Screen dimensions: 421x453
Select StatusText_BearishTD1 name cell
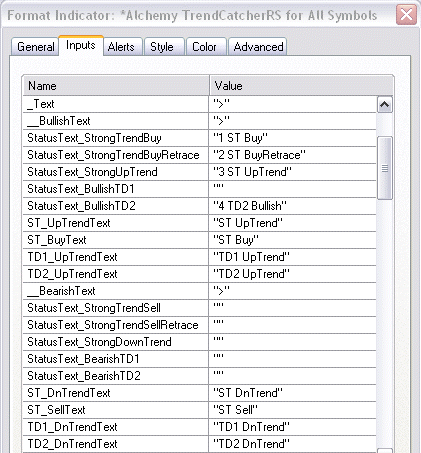(116, 359)
